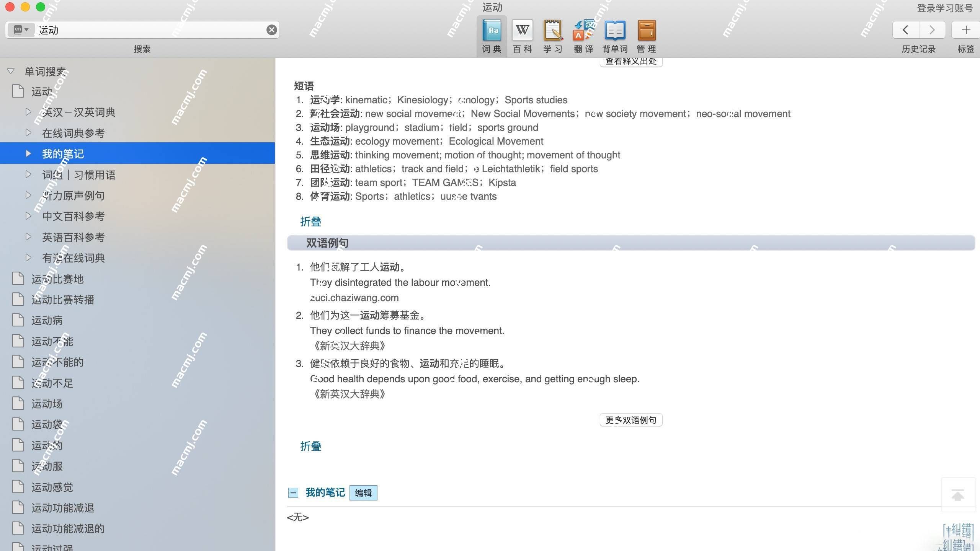Expand the 我的笔记 section
The image size is (980, 551).
28,153
